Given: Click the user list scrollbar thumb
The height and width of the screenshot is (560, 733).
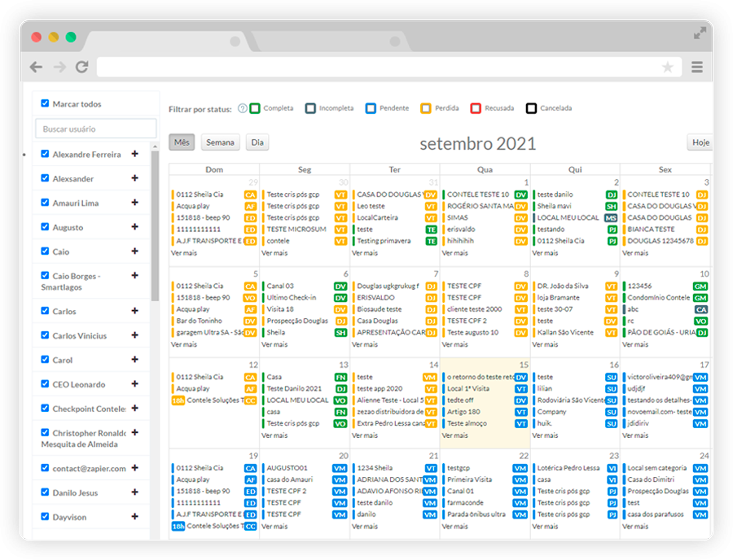Looking at the screenshot, I should click(155, 225).
